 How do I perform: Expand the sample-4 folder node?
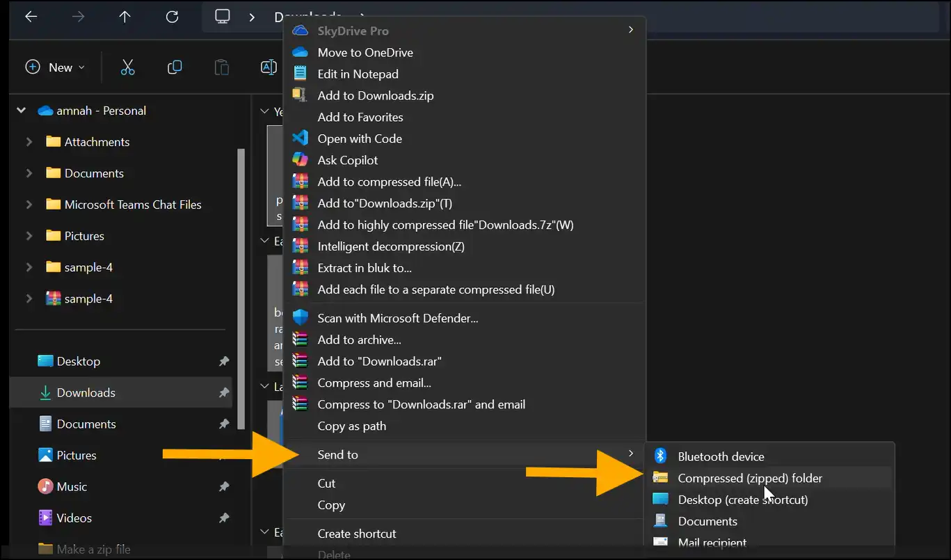[x=29, y=267]
